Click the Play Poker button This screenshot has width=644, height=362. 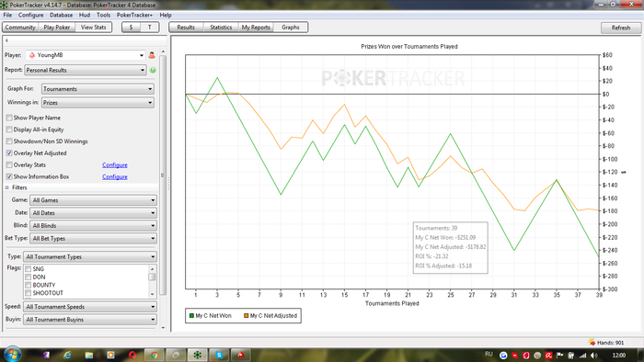[x=57, y=28]
